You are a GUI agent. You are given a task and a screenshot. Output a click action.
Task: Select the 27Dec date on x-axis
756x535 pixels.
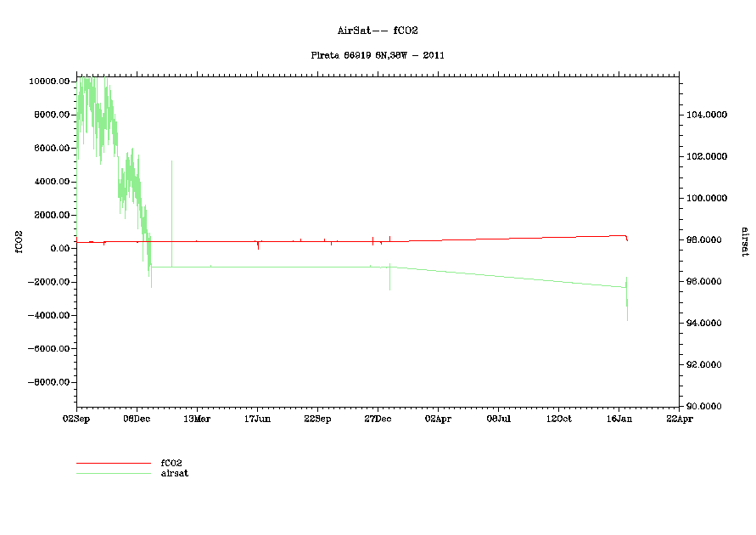[x=378, y=418]
